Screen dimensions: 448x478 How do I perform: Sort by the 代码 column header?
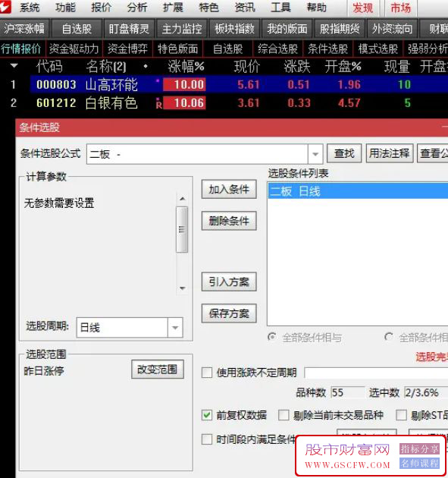[49, 66]
